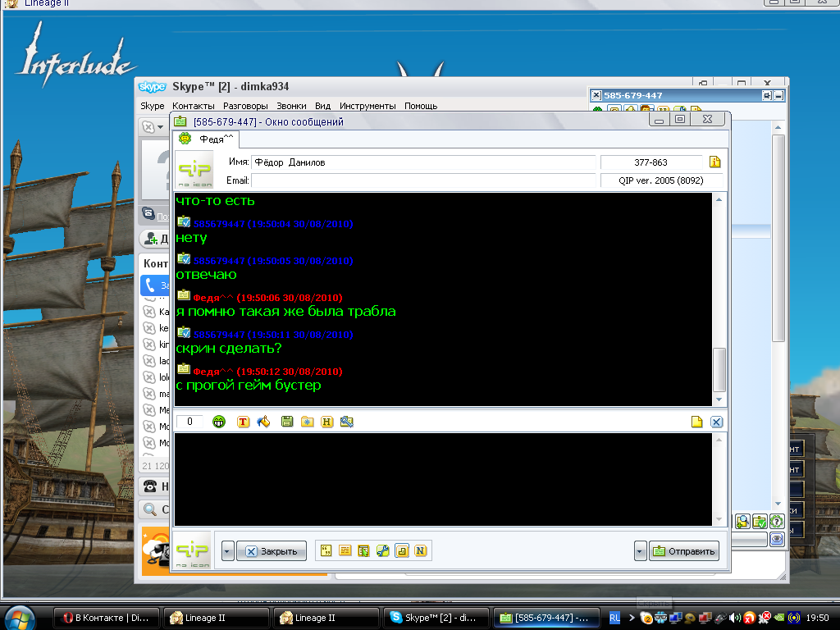This screenshot has height=630, width=840.
Task: Open dropdown arrow next to Закрыть
Action: [228, 551]
